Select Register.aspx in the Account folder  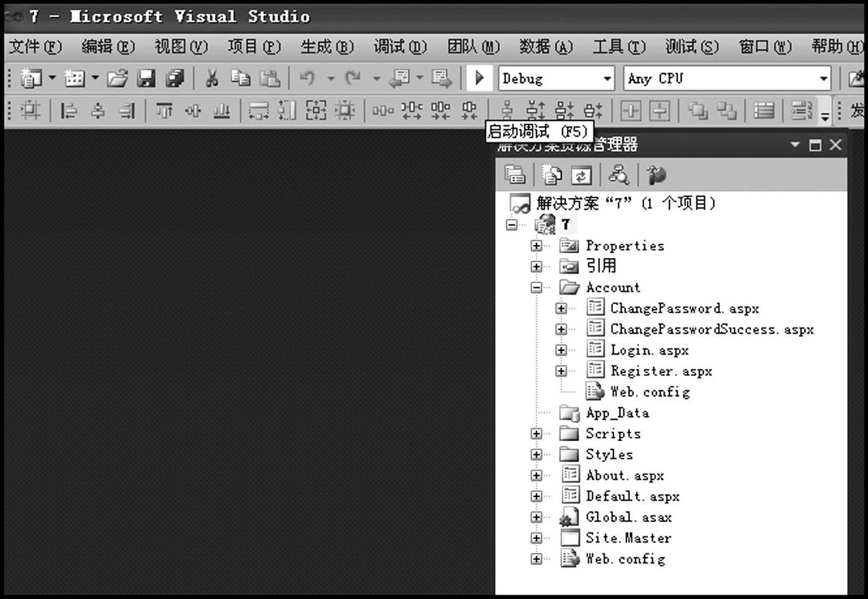661,371
